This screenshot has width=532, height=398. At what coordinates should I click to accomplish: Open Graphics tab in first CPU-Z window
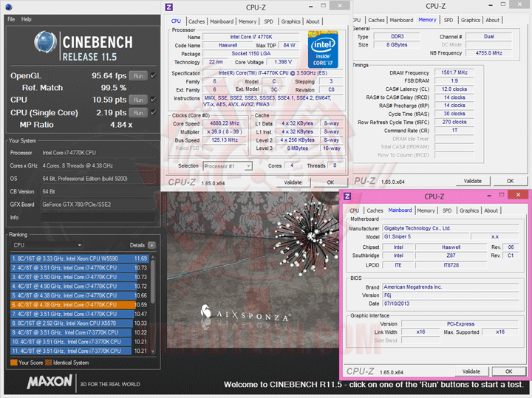(291, 21)
